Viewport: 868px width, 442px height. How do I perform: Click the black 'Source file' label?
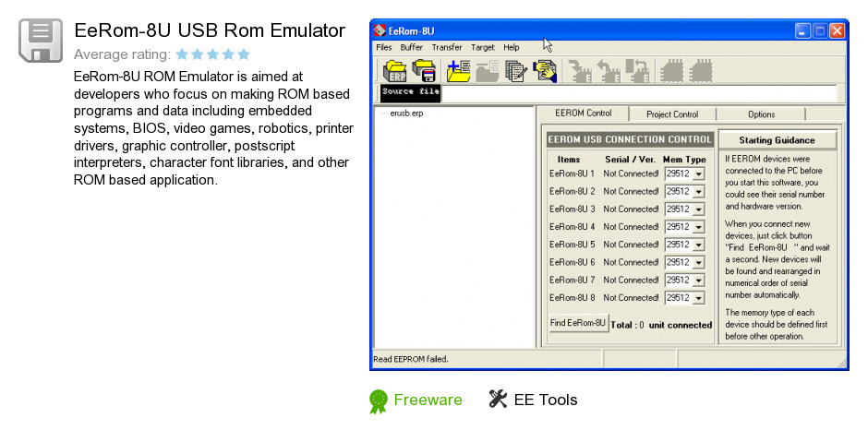click(410, 92)
